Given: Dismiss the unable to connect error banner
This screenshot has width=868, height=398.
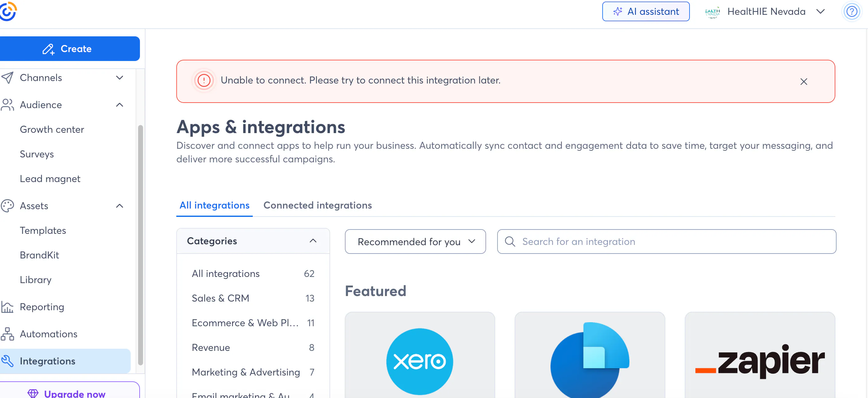Looking at the screenshot, I should click(803, 82).
